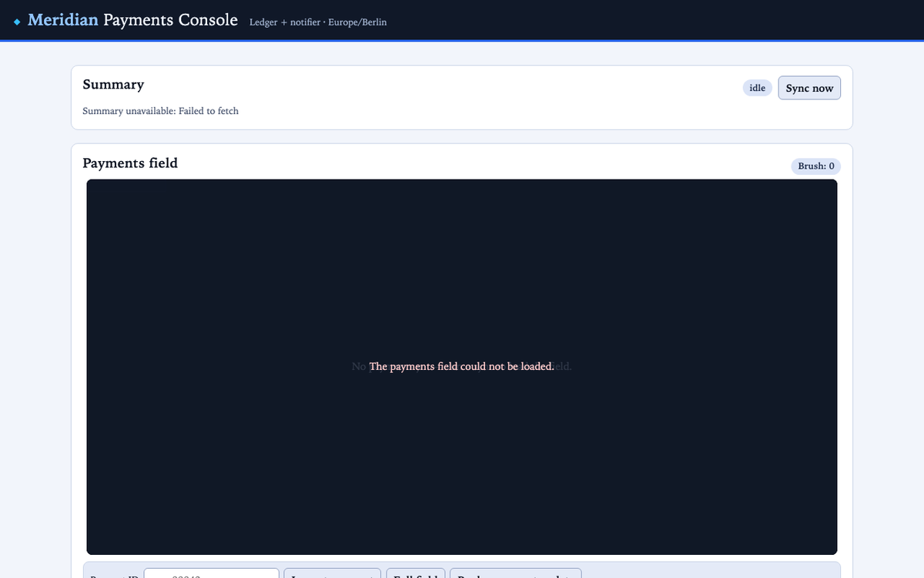Image resolution: width=924 pixels, height=578 pixels.
Task: Click the Summary heading
Action: [113, 85]
